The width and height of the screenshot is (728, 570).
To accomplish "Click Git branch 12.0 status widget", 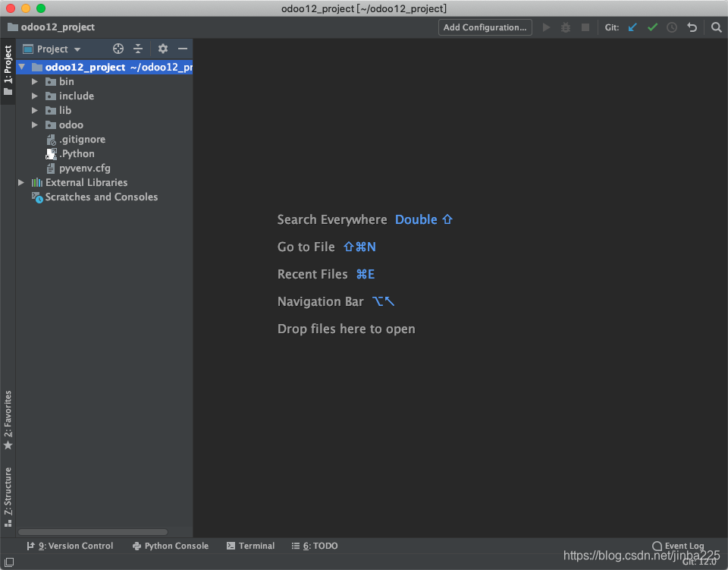I will [x=699, y=562].
